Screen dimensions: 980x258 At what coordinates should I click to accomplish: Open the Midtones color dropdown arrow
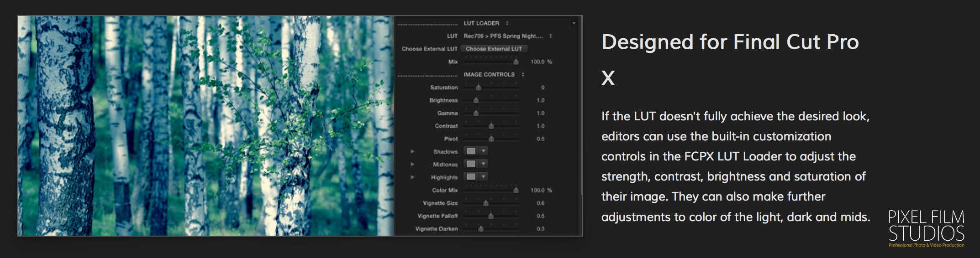[x=483, y=164]
